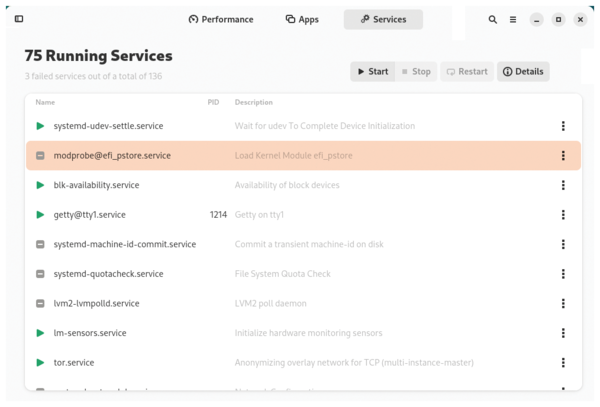The width and height of the screenshot is (600, 407).
Task: Switch to the Apps tab
Action: coord(302,19)
